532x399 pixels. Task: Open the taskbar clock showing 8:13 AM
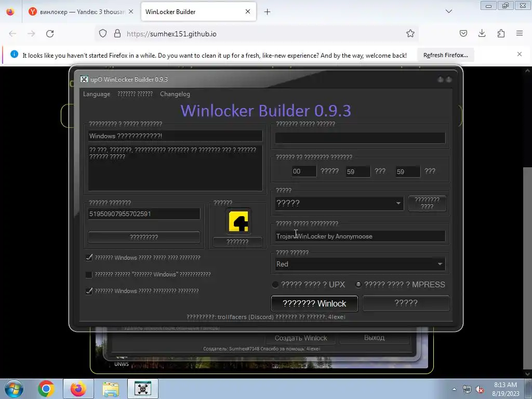coord(506,389)
